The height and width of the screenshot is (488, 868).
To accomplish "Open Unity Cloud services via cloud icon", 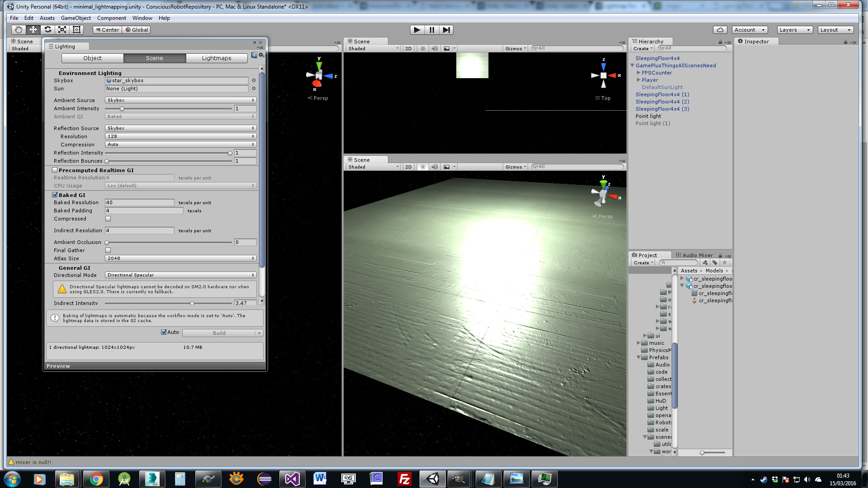I will point(720,30).
